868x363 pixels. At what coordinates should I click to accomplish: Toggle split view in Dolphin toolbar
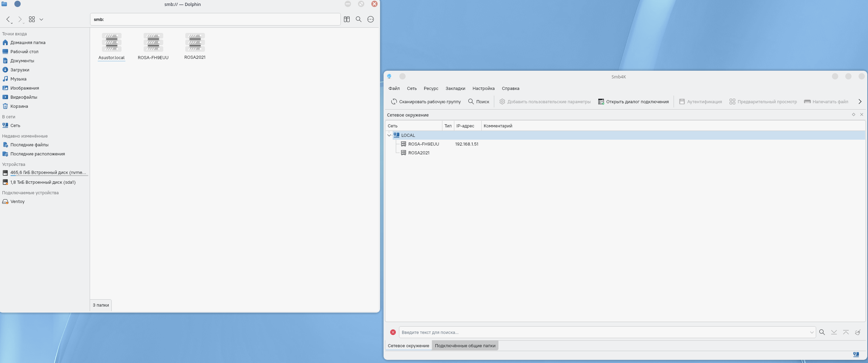pos(347,19)
